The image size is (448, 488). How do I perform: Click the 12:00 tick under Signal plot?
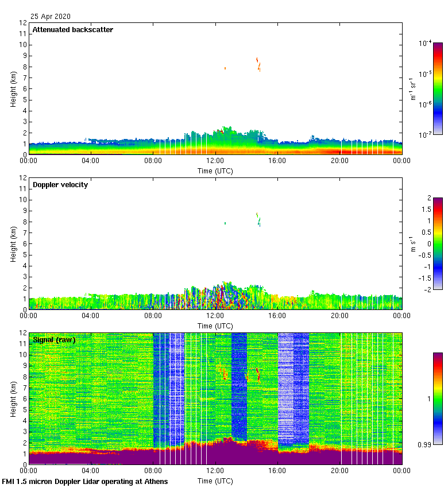(215, 471)
